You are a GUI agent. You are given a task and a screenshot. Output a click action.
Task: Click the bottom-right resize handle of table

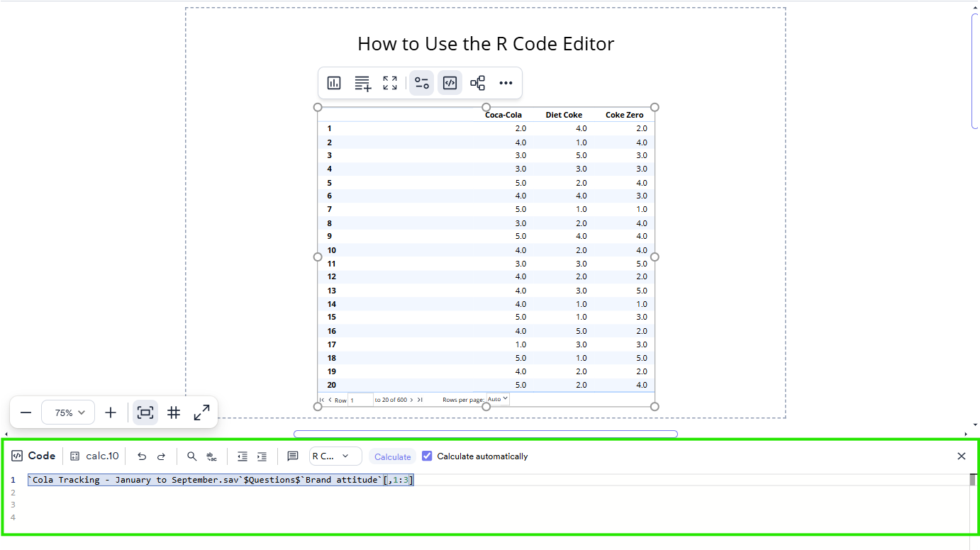click(x=655, y=406)
